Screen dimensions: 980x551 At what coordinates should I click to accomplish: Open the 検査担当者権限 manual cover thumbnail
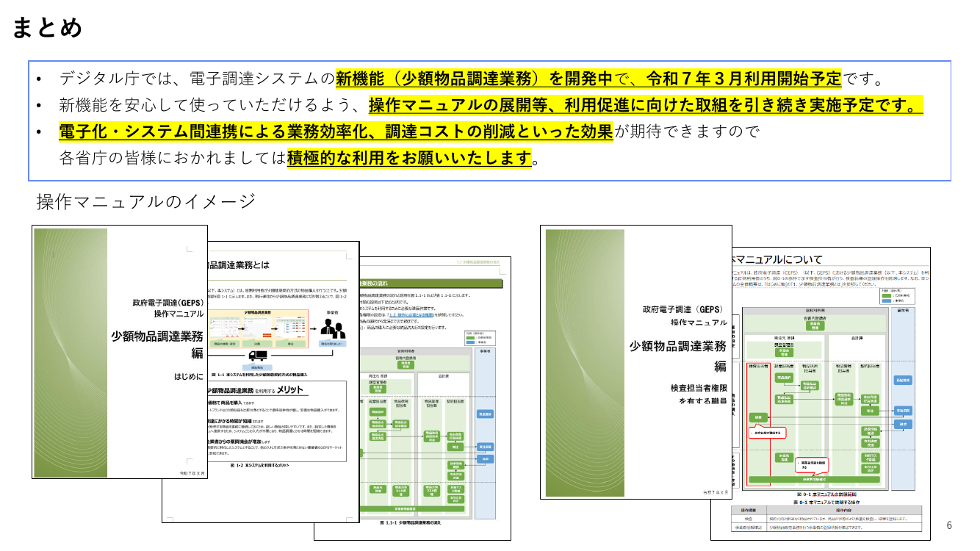click(636, 361)
